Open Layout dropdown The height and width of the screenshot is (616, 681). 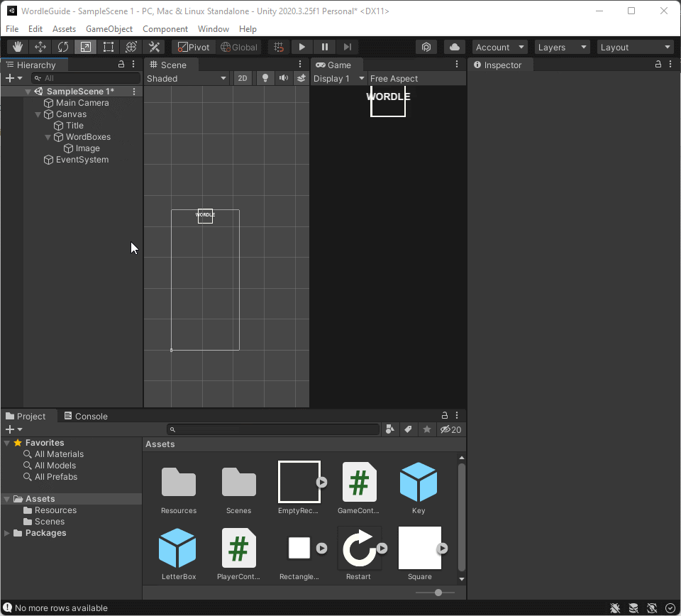click(x=636, y=47)
